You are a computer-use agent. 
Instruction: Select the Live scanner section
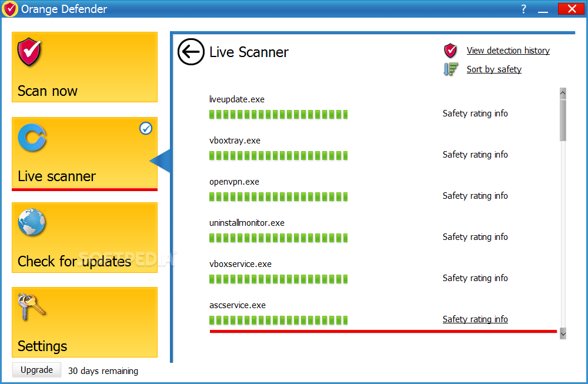pyautogui.click(x=85, y=152)
